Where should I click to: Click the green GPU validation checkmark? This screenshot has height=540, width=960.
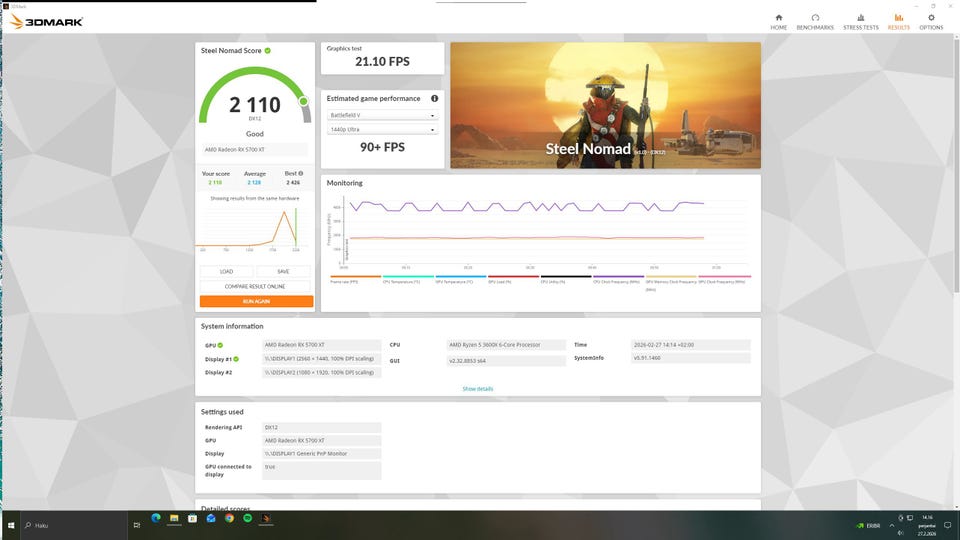(x=220, y=345)
